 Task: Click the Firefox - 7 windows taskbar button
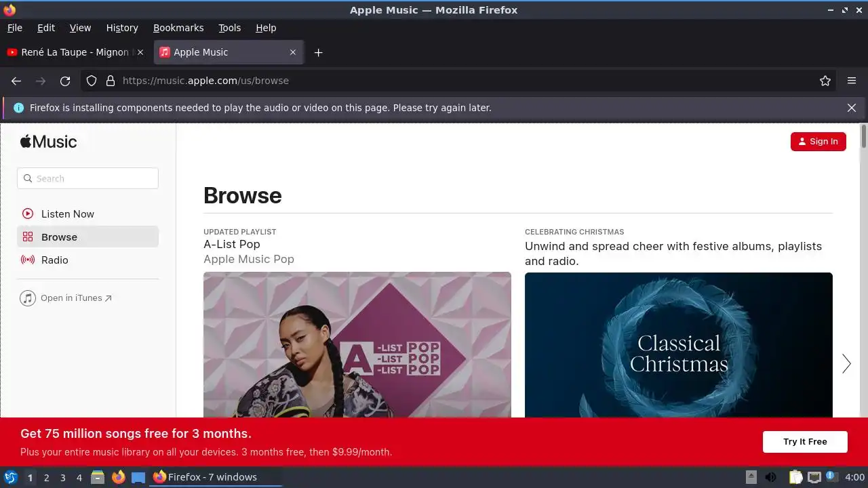216,477
